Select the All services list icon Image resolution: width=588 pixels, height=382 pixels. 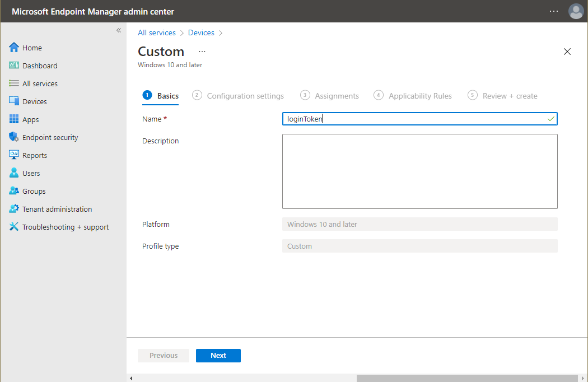tap(14, 83)
